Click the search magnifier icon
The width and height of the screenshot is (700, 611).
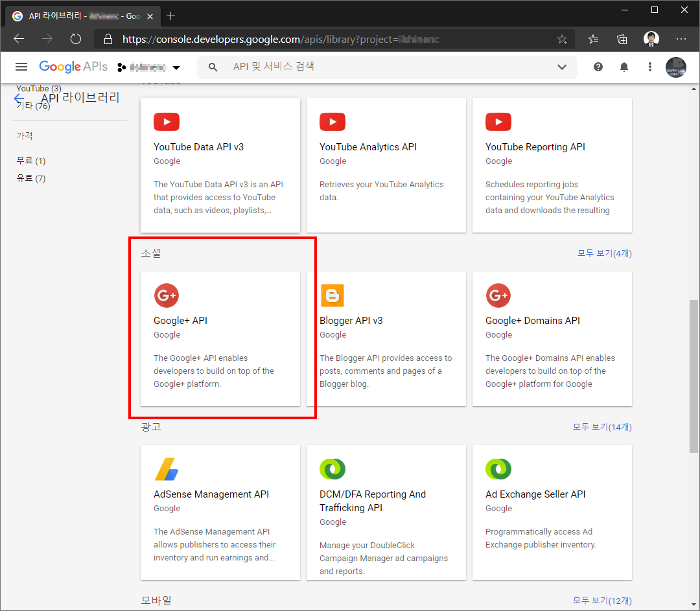(x=213, y=67)
